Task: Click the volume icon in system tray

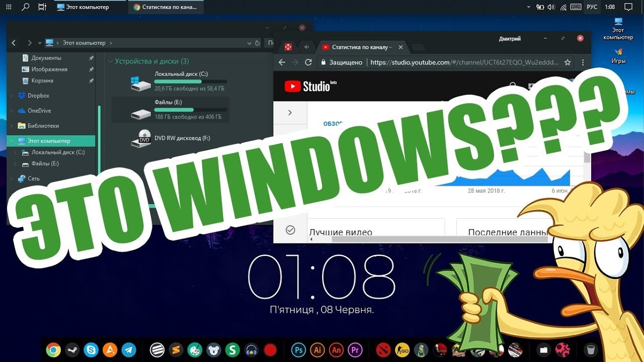Action: [x=551, y=7]
